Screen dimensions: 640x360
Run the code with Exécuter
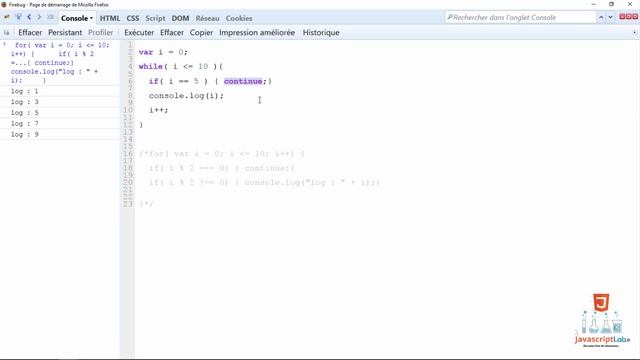pyautogui.click(x=139, y=33)
